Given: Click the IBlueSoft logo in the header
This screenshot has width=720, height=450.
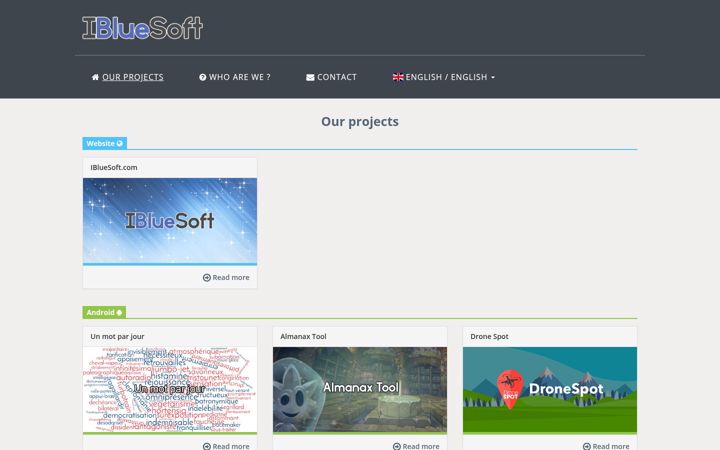Looking at the screenshot, I should 142,28.
